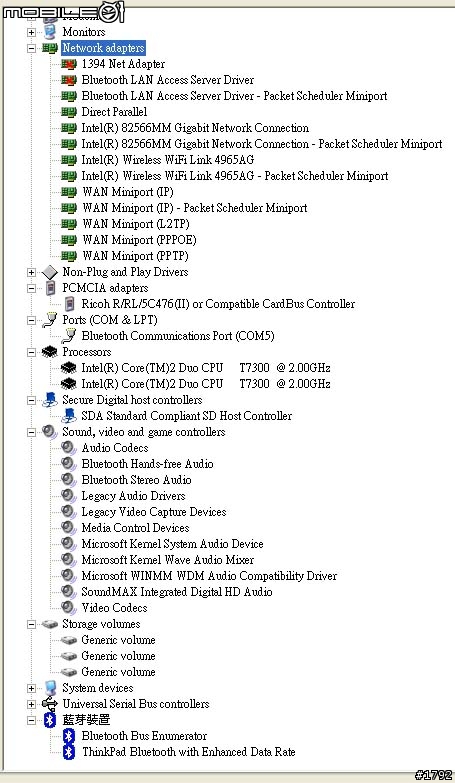Screen dimensions: 455x783
Task: Click the disabled 1394 Net Adapter icon
Action: point(69,64)
